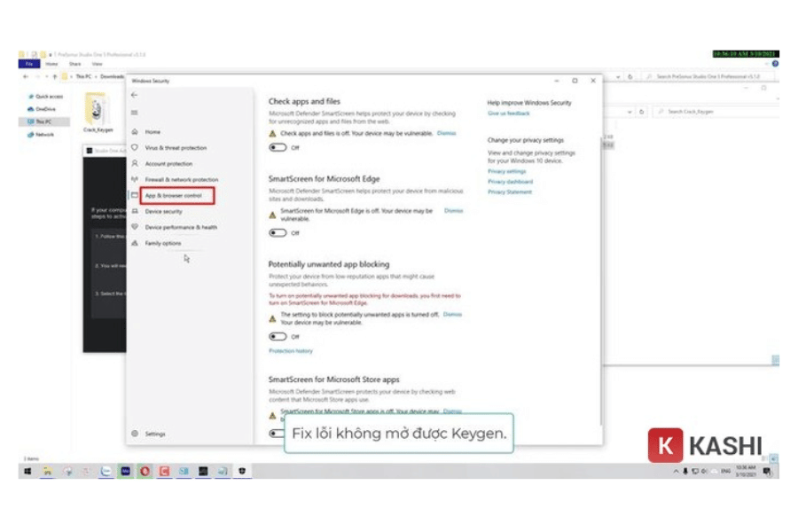Open Device performance & health heart icon

coord(135,227)
